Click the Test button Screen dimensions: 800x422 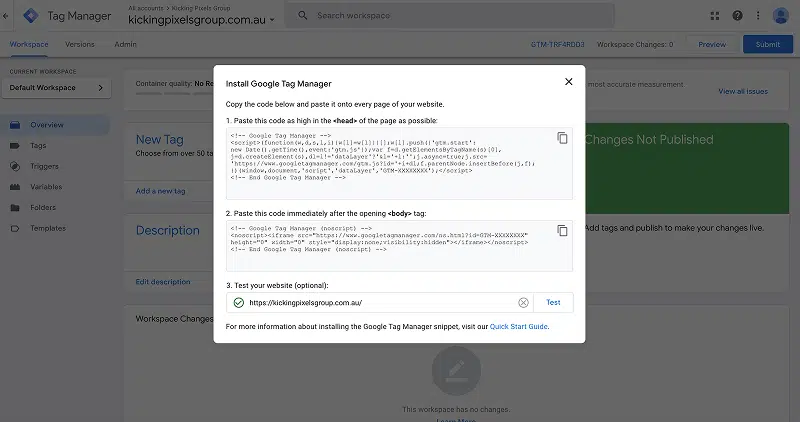click(x=553, y=303)
